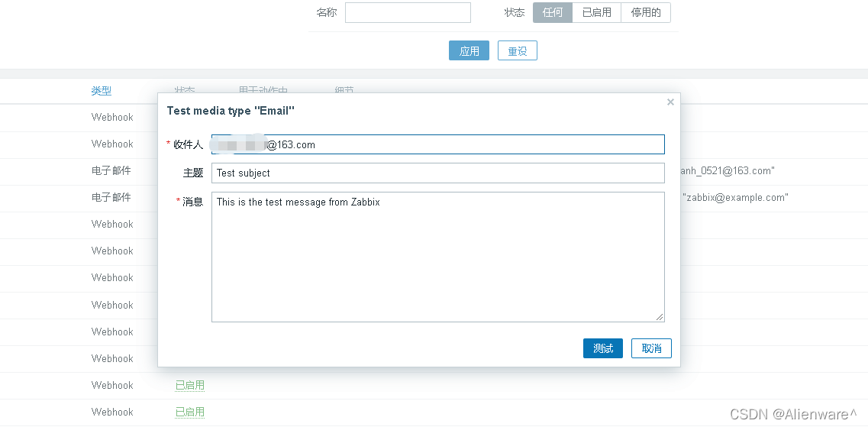Select the 停用的 status filter option
This screenshot has height=427, width=868.
tap(646, 13)
